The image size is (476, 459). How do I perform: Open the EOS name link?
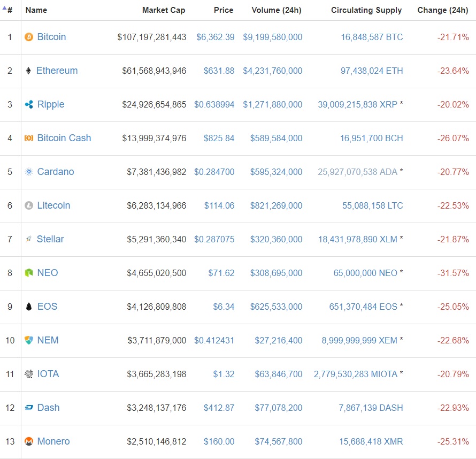pyautogui.click(x=48, y=307)
